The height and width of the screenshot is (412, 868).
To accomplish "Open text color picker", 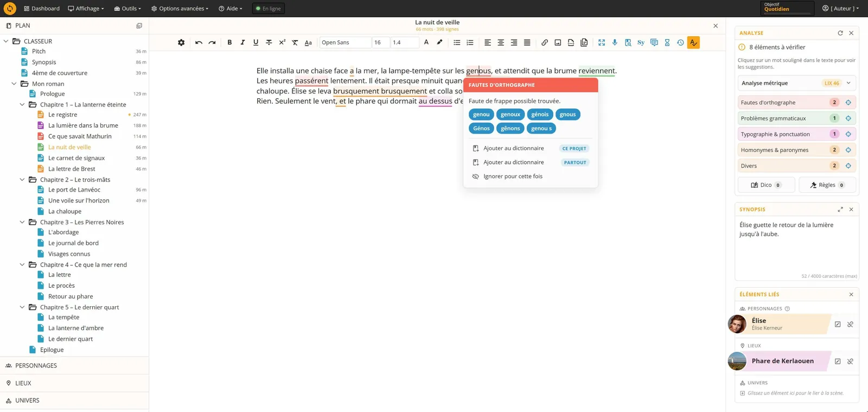I will pos(426,42).
